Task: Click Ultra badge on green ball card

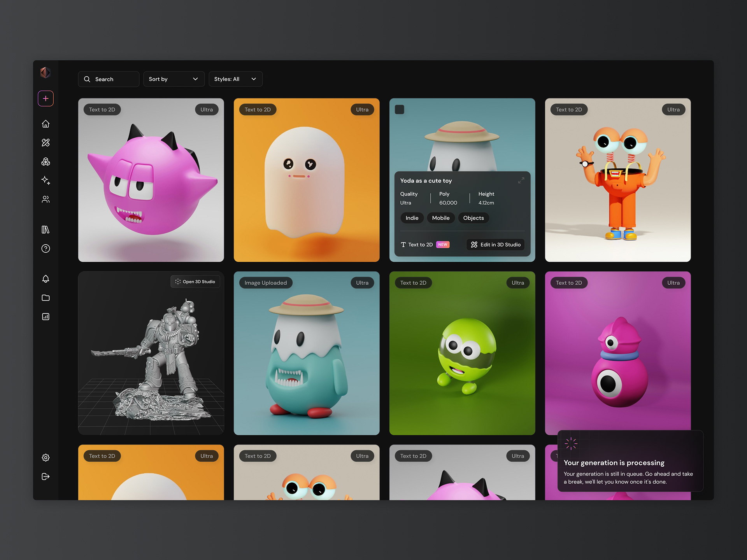Action: tap(518, 283)
